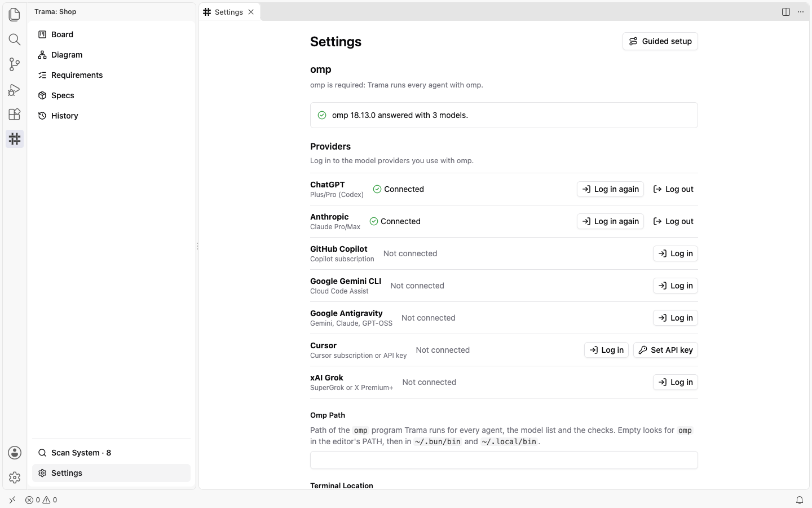Switch to the Settings editor tab
The height and width of the screenshot is (508, 812).
pyautogui.click(x=229, y=12)
